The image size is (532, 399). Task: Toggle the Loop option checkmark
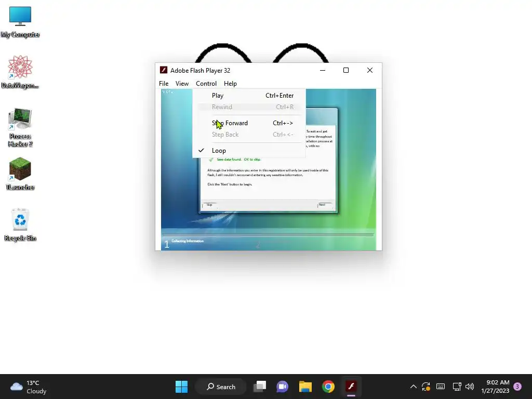(249, 151)
